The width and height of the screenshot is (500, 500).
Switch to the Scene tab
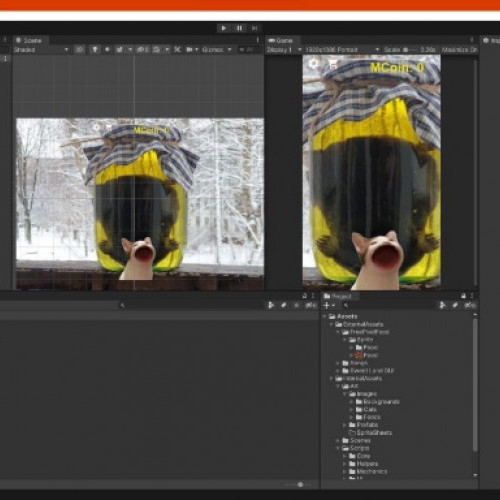[30, 40]
